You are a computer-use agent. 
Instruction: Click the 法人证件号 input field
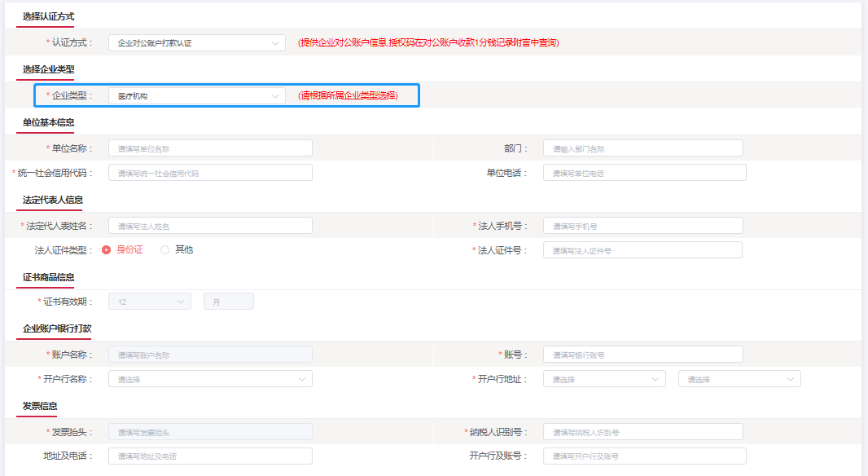642,250
